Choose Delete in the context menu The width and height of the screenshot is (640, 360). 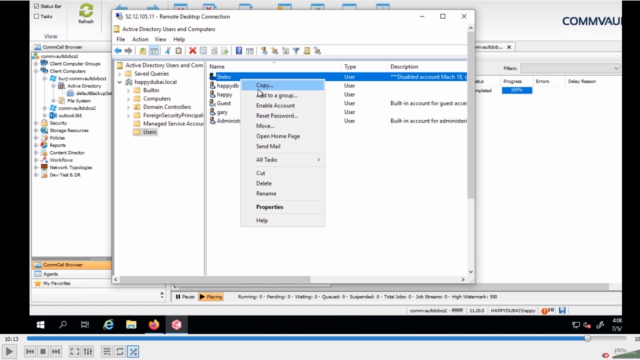point(282,183)
